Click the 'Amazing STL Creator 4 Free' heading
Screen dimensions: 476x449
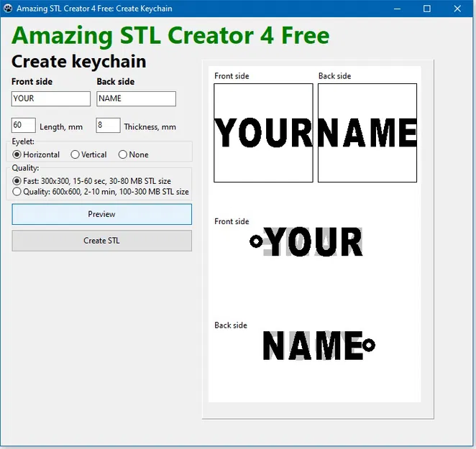coord(170,35)
